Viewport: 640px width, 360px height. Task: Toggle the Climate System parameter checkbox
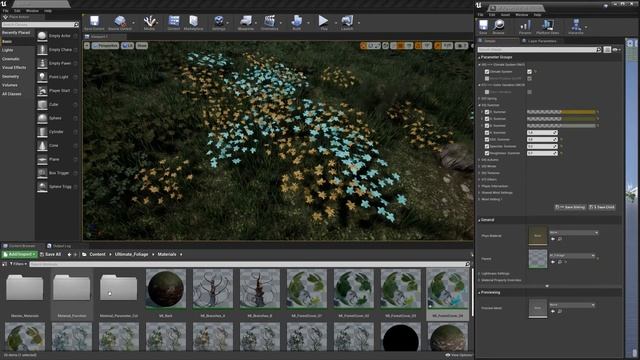pyautogui.click(x=487, y=71)
